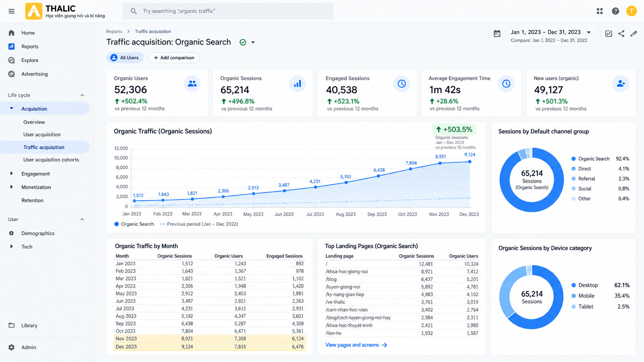The height and width of the screenshot is (362, 644).
Task: Open the customize report icon
Action: pos(609,33)
